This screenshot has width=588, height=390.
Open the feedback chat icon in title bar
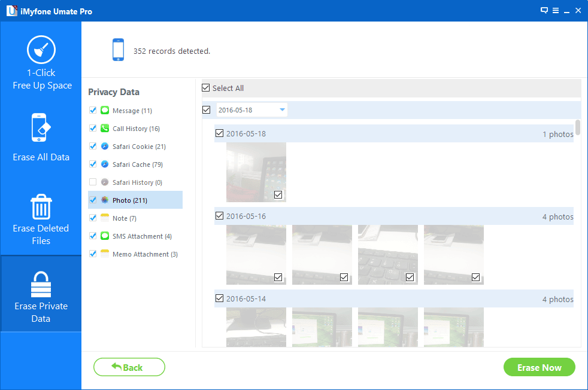[x=544, y=11]
